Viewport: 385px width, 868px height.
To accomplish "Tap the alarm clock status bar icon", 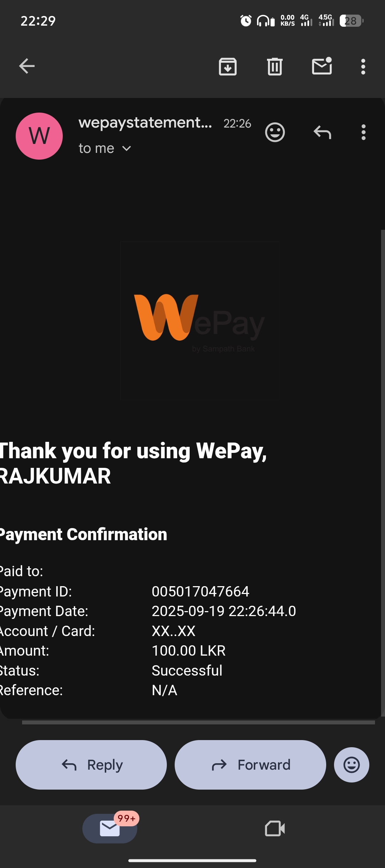I will pyautogui.click(x=246, y=21).
